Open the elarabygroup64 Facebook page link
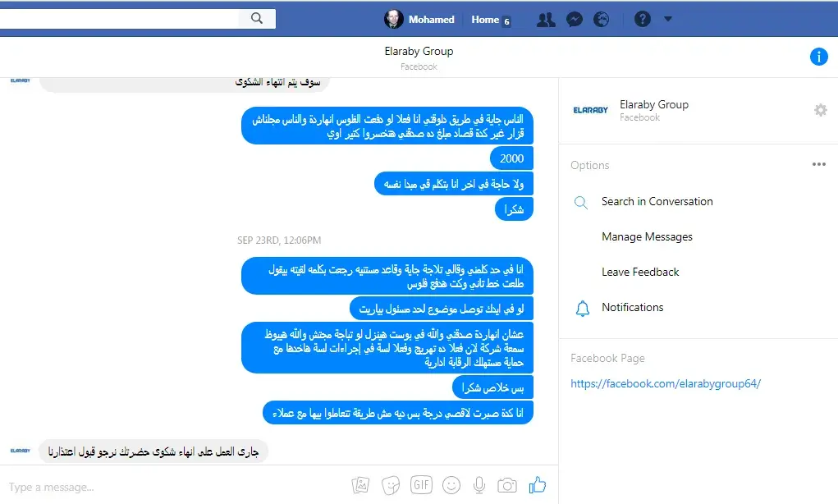Image resolution: width=838 pixels, height=504 pixels. [666, 383]
